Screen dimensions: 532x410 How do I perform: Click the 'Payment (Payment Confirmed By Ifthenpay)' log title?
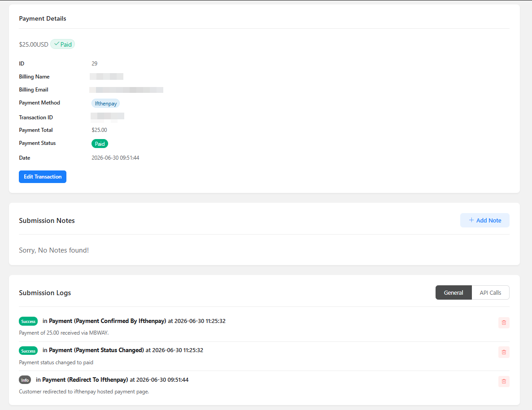pos(108,321)
